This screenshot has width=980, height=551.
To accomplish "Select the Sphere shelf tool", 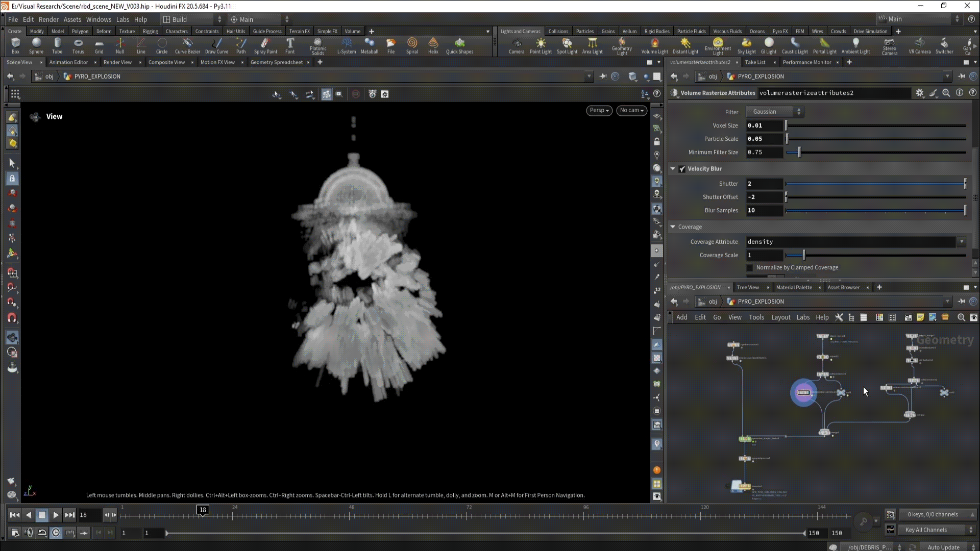I will click(x=36, y=45).
